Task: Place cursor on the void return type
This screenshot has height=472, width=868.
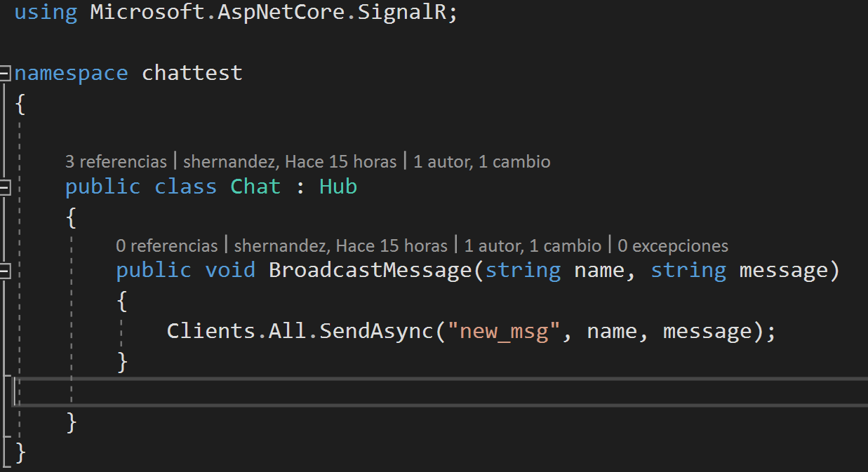Action: (x=230, y=269)
